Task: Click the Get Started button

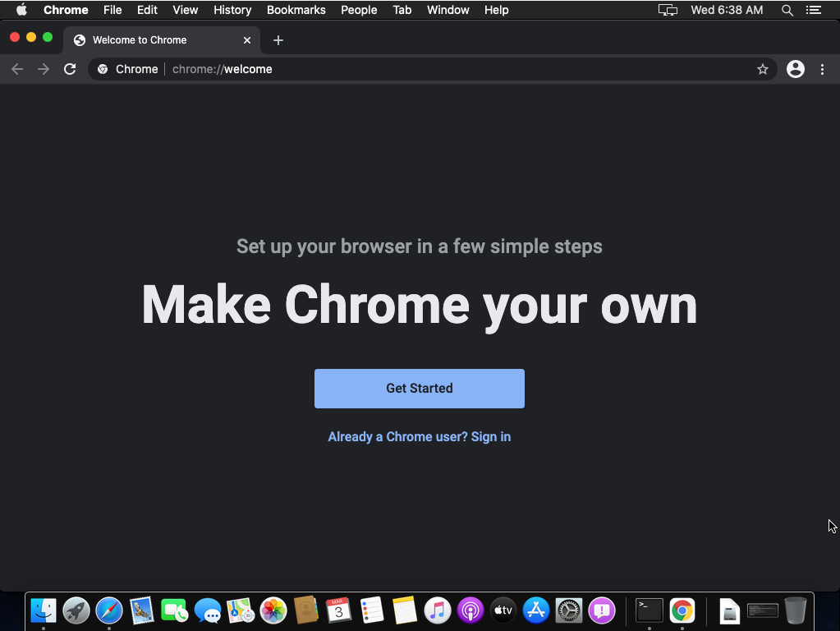Action: point(419,388)
